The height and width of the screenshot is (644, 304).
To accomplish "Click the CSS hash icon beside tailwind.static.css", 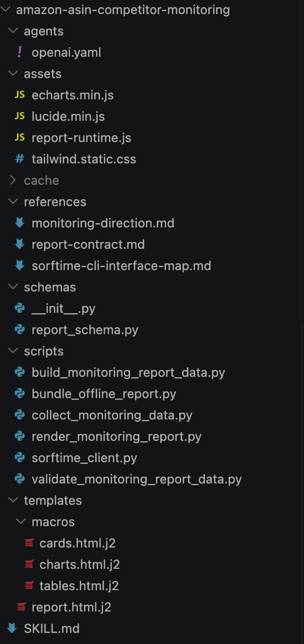I will [19, 159].
